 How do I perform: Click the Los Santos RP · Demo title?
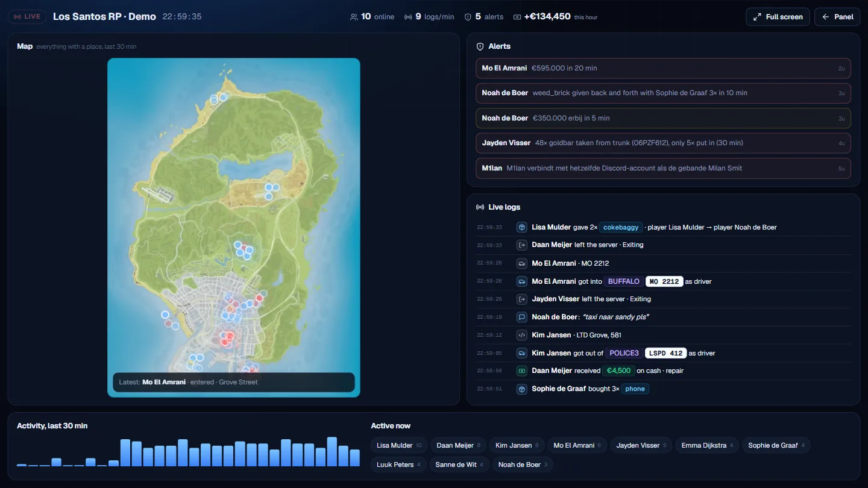104,17
